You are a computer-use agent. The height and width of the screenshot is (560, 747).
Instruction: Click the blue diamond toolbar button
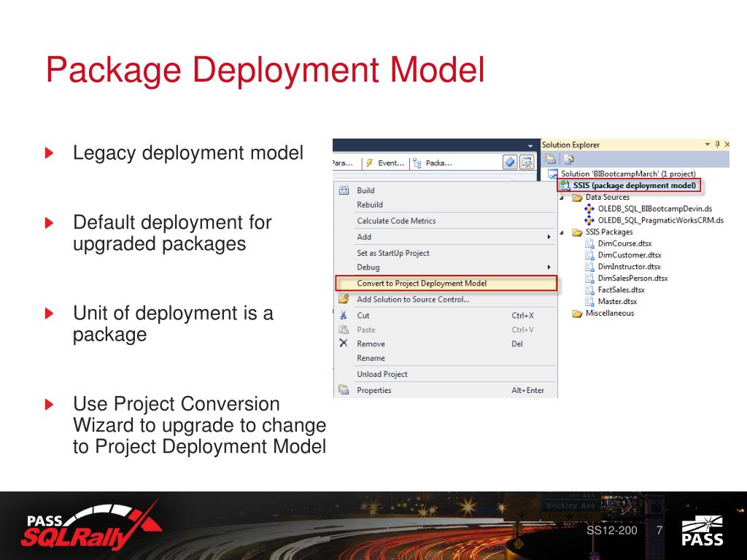click(x=510, y=163)
